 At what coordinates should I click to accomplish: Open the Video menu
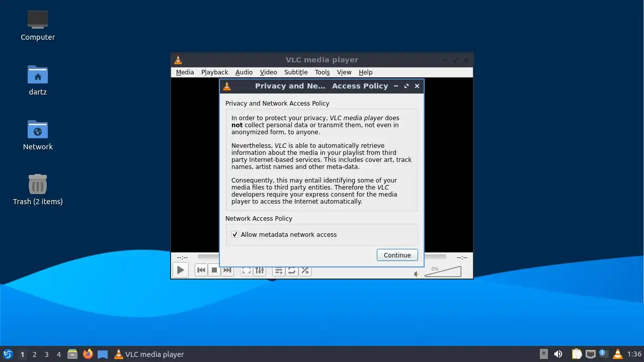click(269, 72)
